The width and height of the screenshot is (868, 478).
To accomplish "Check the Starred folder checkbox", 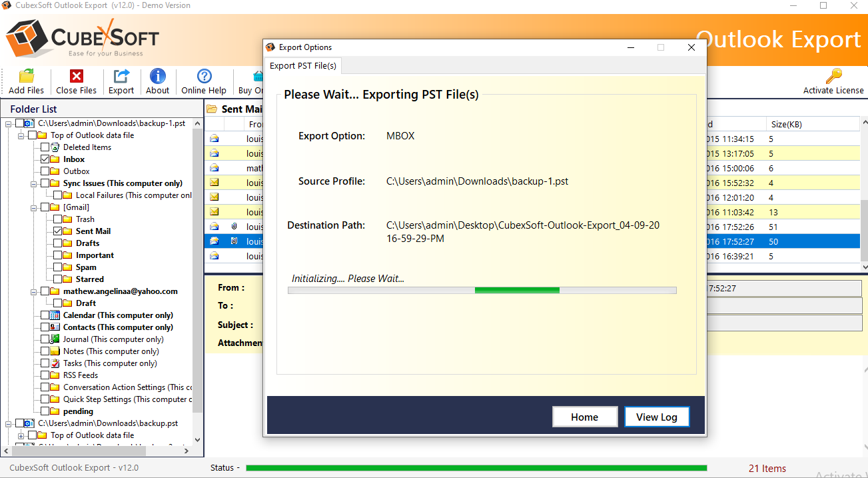I will click(x=57, y=279).
